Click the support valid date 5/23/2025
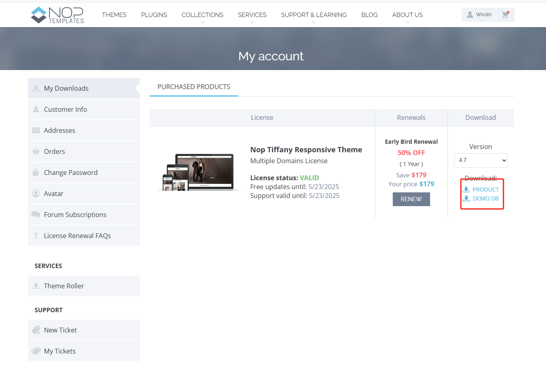 tap(324, 196)
